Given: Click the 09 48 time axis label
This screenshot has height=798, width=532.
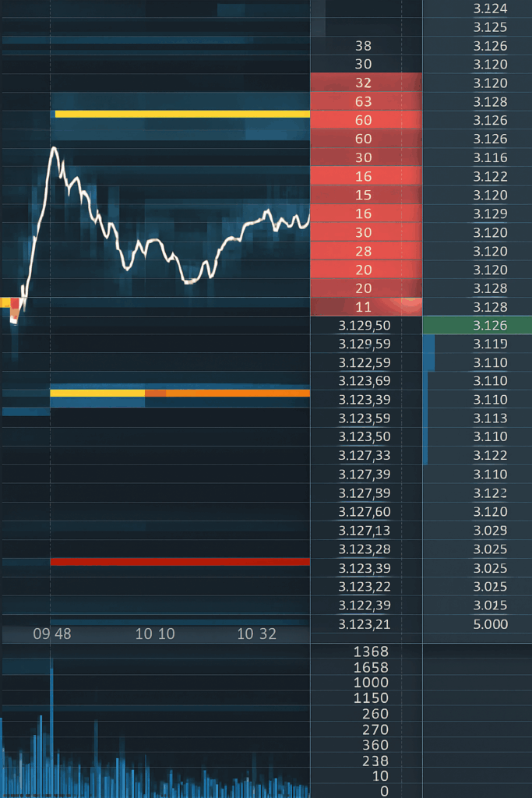Looking at the screenshot, I should coord(52,634).
